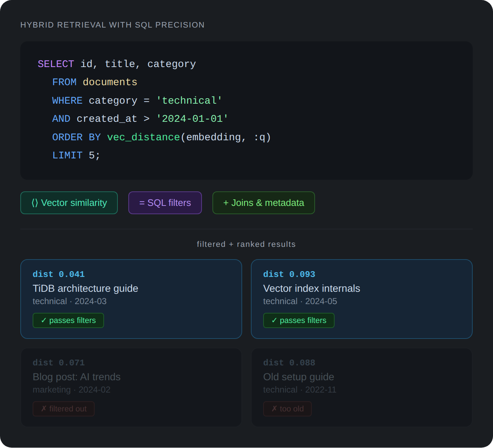Click the X mark on too old badge
The image size is (493, 448).
[274, 409]
